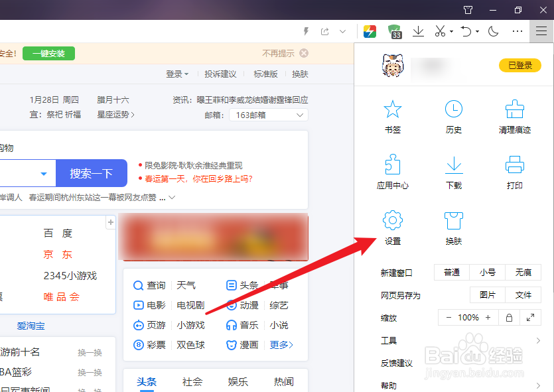Click the share page icon in address bar
The height and width of the screenshot is (392, 554).
click(324, 31)
